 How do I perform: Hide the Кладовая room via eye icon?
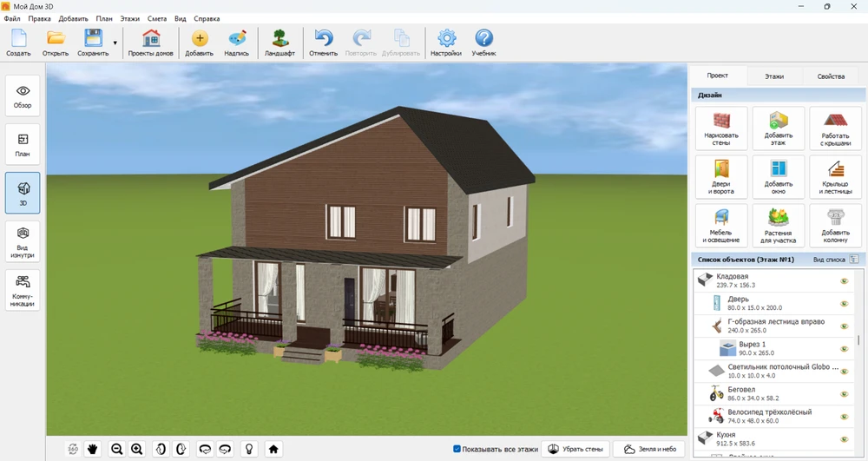tap(843, 280)
